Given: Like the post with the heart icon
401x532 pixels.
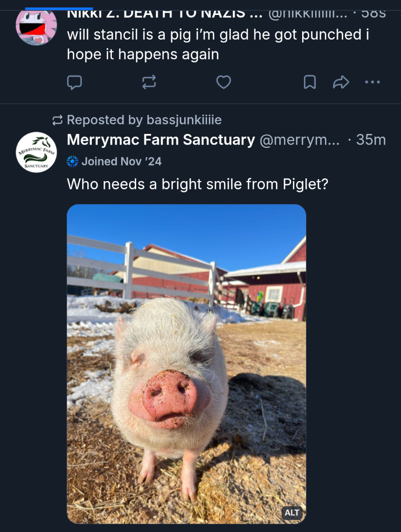Looking at the screenshot, I should [x=224, y=83].
